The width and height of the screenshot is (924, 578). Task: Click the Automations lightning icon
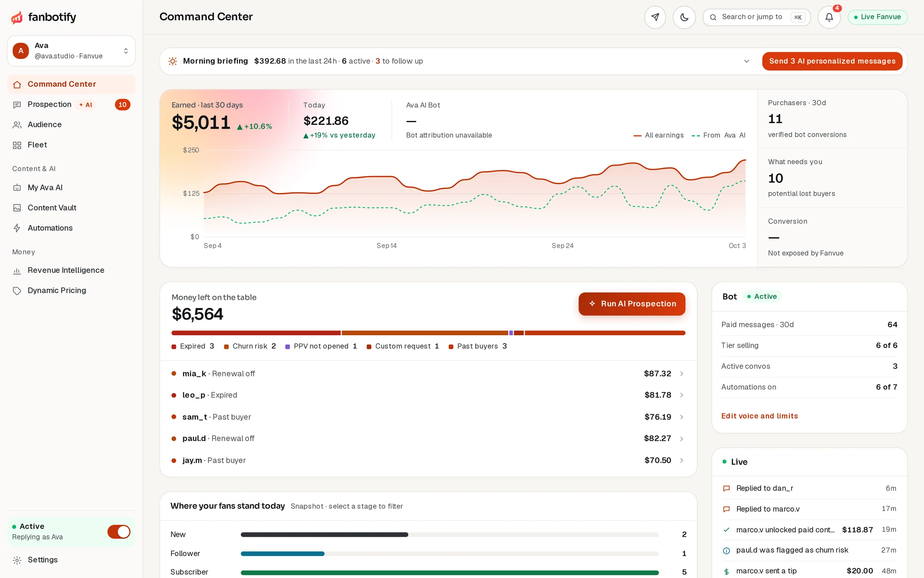pos(17,228)
